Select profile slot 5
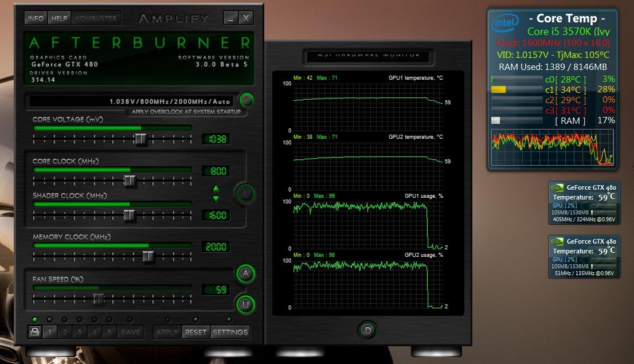 tap(109, 332)
